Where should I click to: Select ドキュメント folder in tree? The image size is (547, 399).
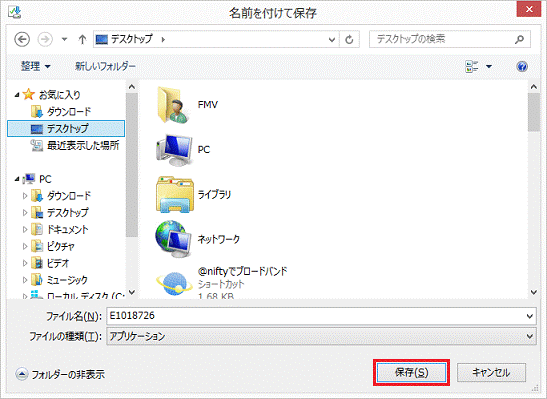tap(67, 229)
